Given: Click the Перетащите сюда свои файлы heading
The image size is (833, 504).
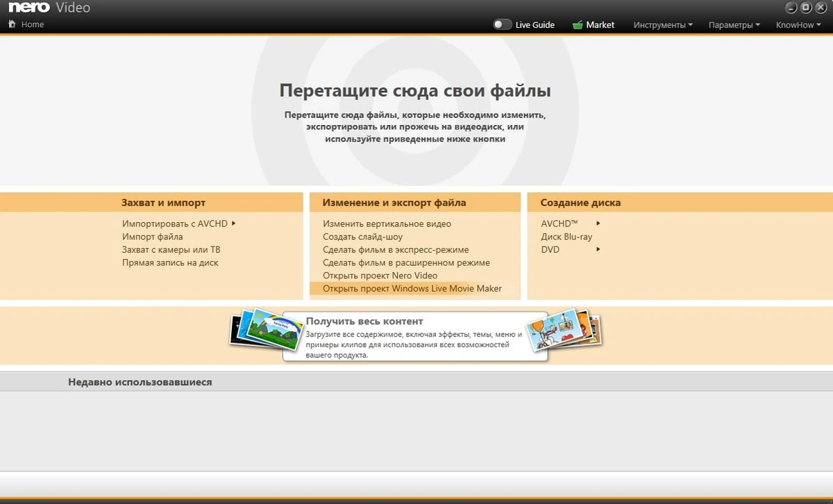Looking at the screenshot, I should coord(415,90).
